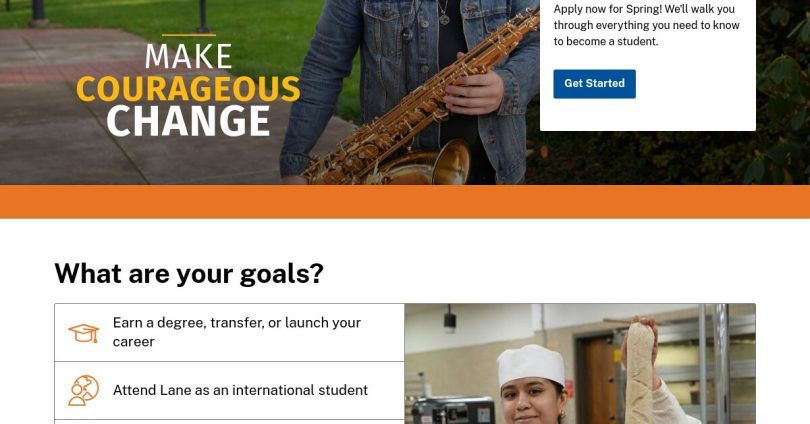Click the orange banner strip
The height and width of the screenshot is (424, 810).
coord(405,201)
